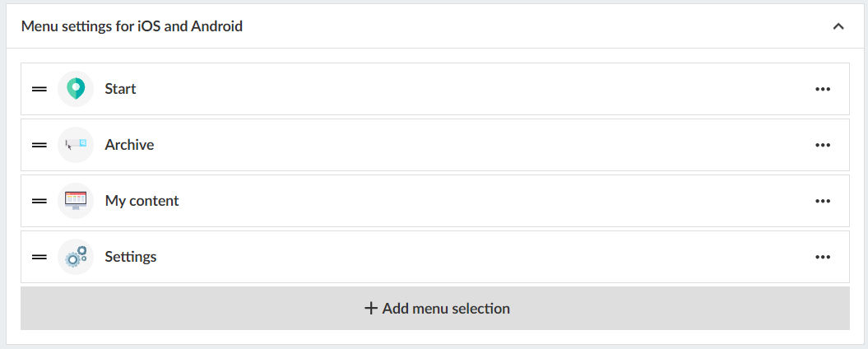Select the Archive menu item label

(129, 145)
